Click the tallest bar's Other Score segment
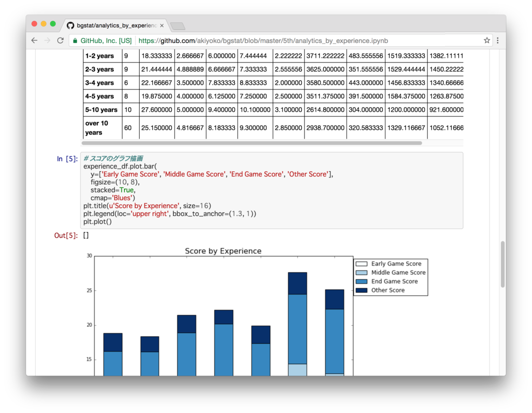This screenshot has width=532, height=413. pyautogui.click(x=298, y=283)
